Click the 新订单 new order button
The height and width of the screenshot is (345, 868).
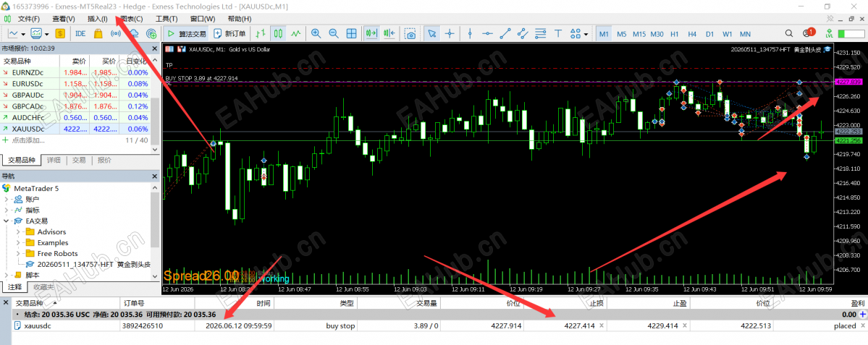click(229, 33)
